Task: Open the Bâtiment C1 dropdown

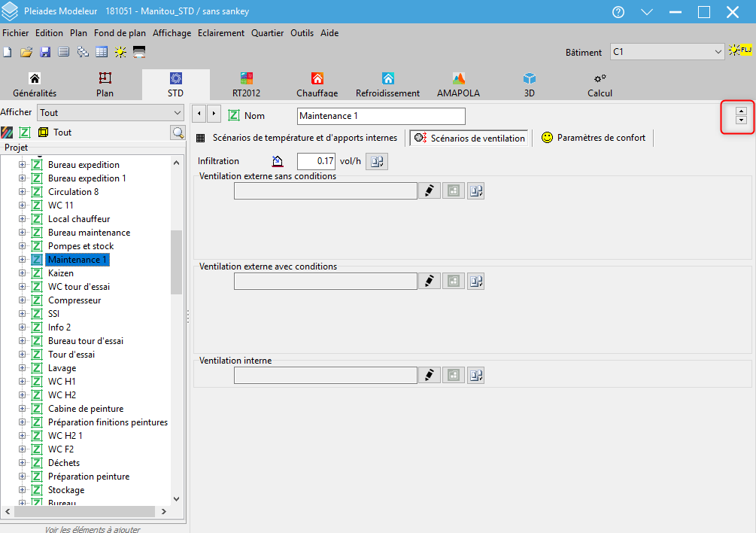Action: pos(666,52)
